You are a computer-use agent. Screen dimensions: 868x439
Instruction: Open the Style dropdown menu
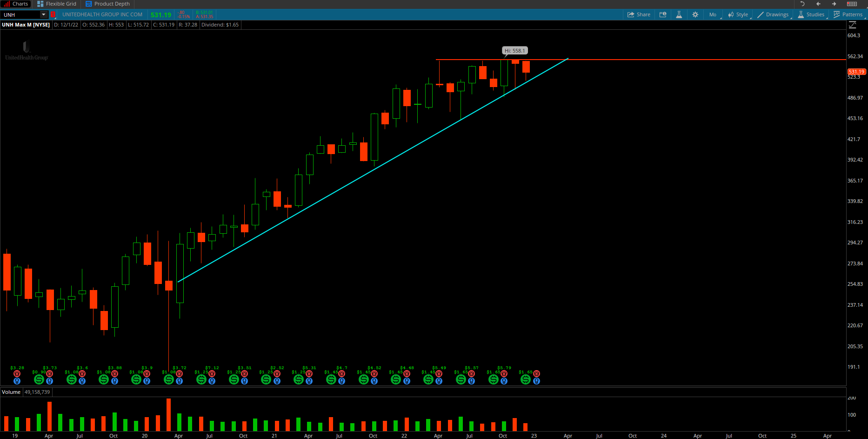(738, 14)
